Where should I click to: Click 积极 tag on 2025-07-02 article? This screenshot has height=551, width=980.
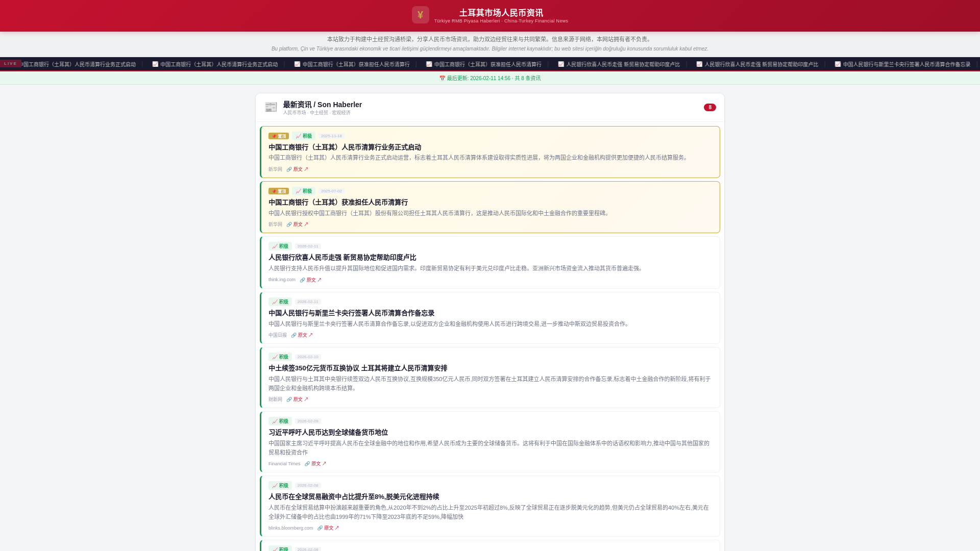(x=304, y=191)
